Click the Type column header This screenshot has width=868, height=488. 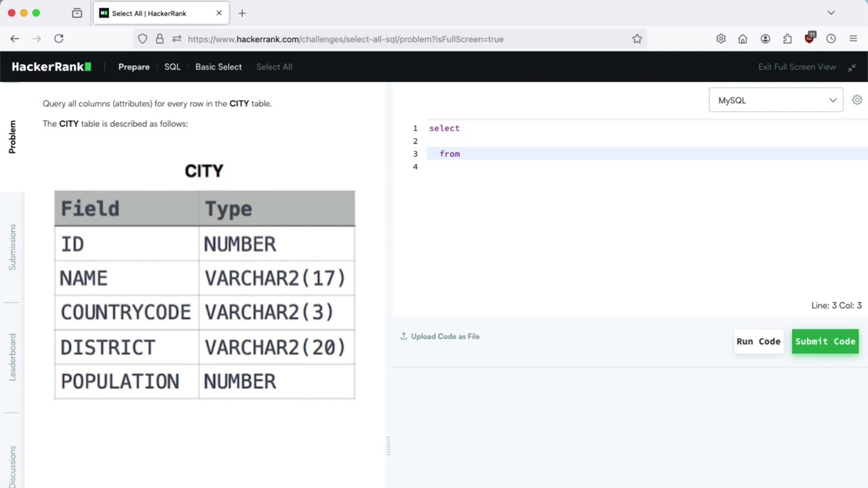pos(277,209)
